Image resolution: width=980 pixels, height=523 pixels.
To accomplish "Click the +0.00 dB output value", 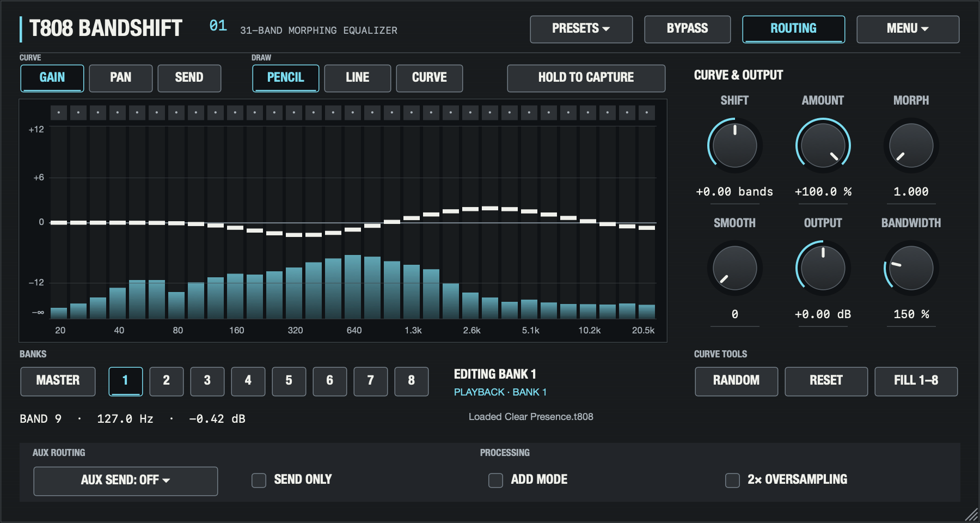I will point(823,314).
